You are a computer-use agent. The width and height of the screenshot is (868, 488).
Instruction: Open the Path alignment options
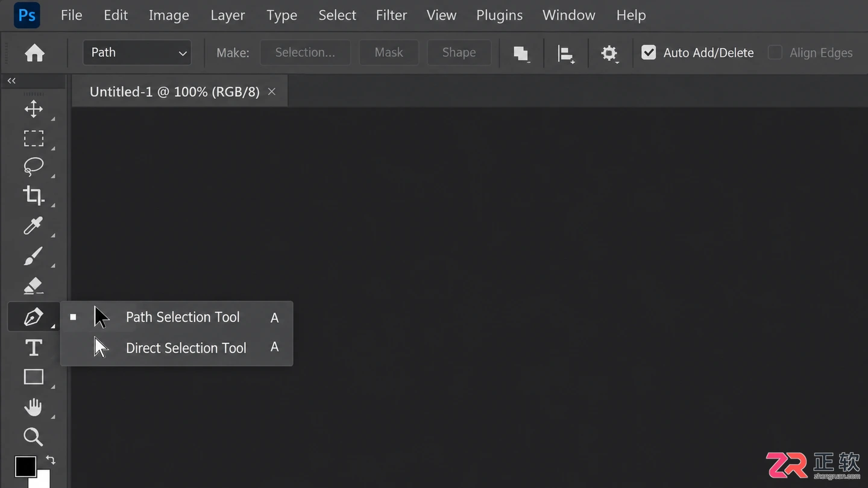tap(566, 53)
